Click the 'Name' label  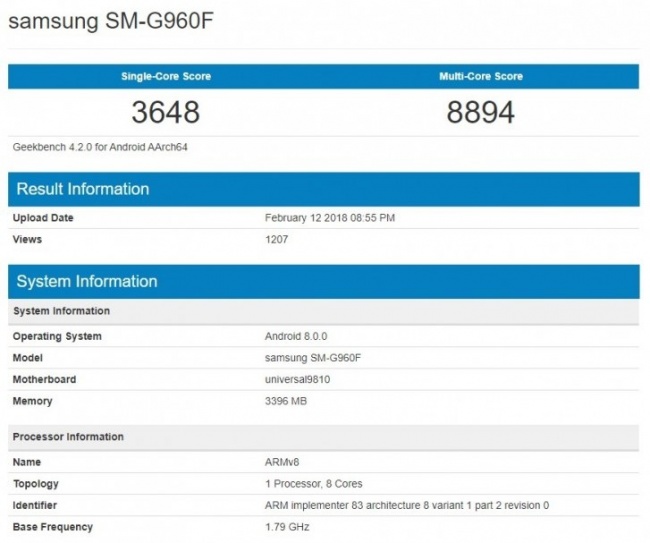[x=27, y=462]
